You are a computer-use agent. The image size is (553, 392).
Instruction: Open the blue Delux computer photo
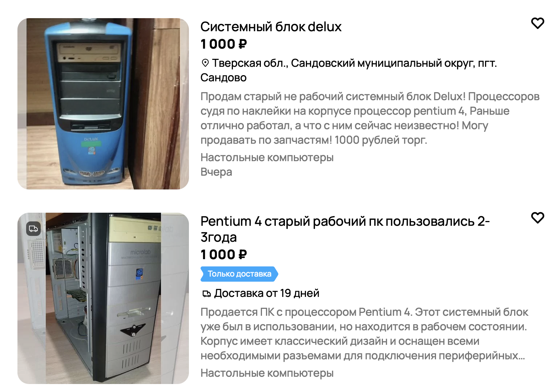103,104
